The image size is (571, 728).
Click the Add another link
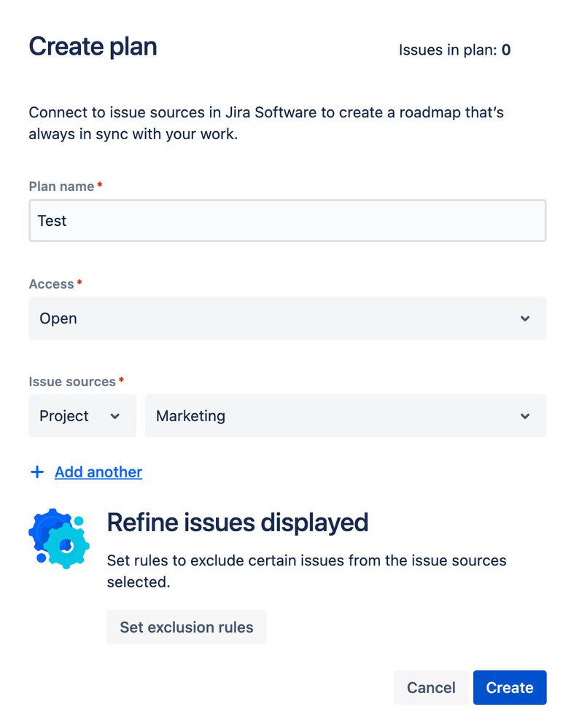point(98,472)
